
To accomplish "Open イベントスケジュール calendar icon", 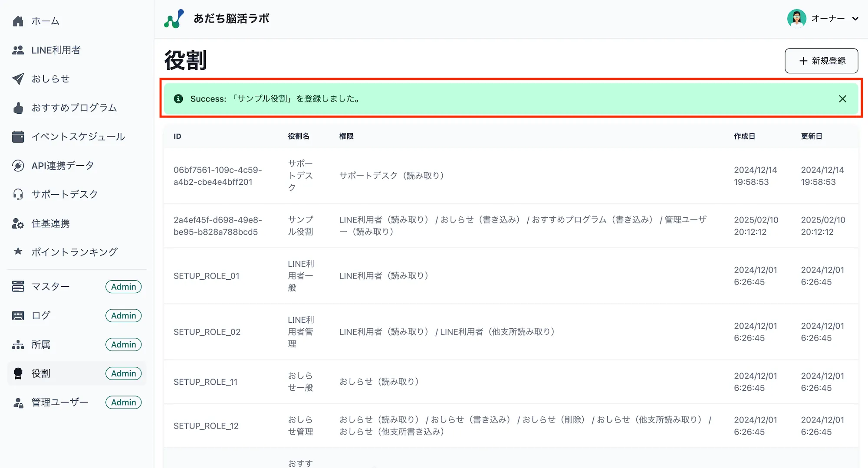I will click(x=18, y=136).
